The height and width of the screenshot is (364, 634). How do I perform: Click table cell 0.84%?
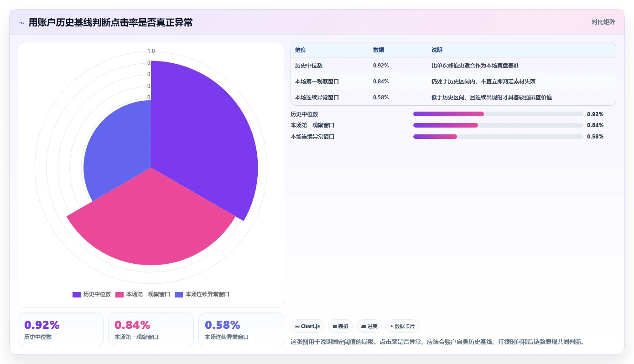381,82
